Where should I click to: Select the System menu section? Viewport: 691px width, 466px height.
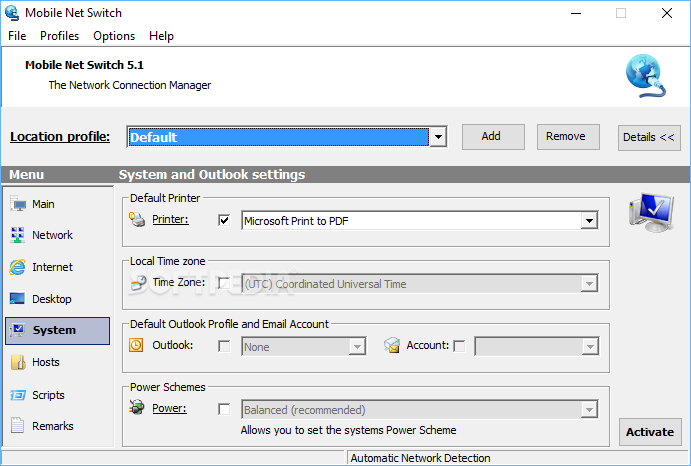tap(57, 330)
